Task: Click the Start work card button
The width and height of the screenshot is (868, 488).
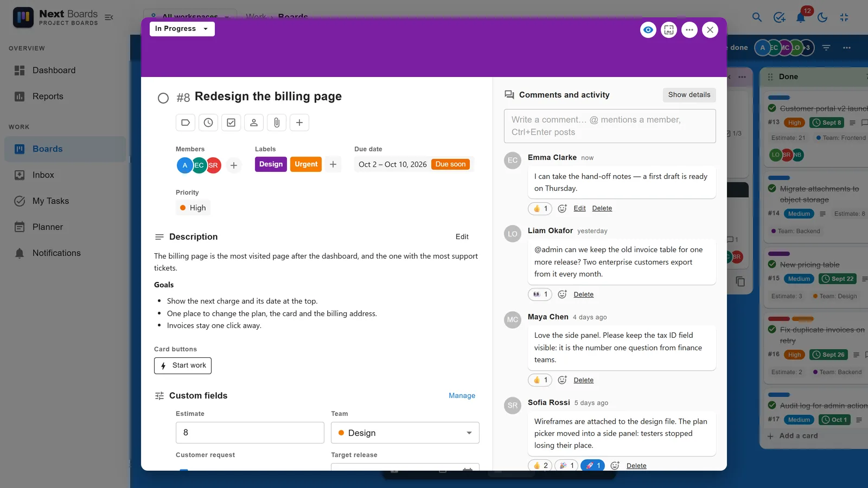Action: tap(183, 365)
